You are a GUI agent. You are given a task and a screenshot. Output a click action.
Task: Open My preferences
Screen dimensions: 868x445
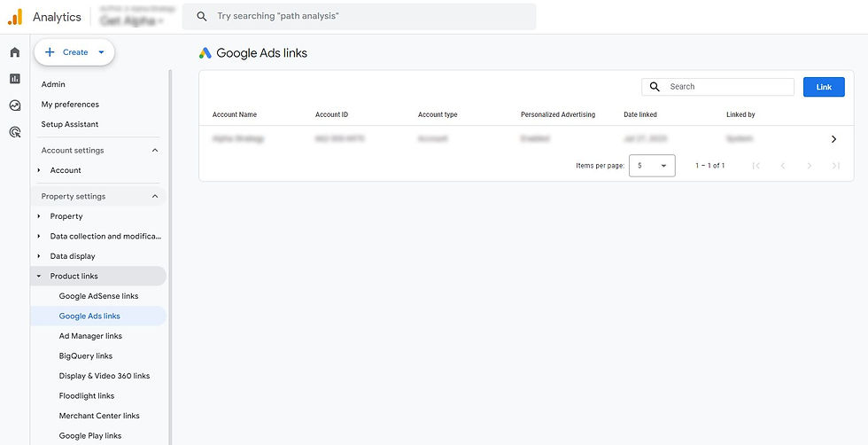[x=70, y=105]
